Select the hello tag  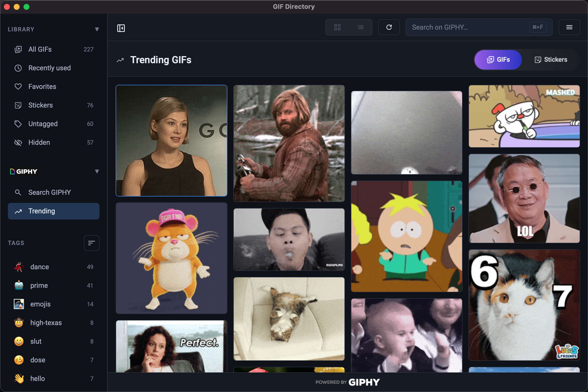point(53,379)
